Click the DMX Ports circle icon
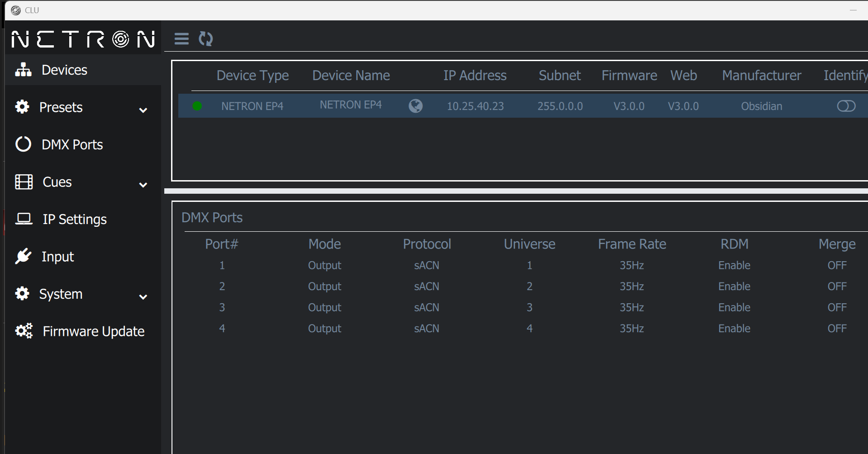Image resolution: width=868 pixels, height=454 pixels. [x=23, y=144]
